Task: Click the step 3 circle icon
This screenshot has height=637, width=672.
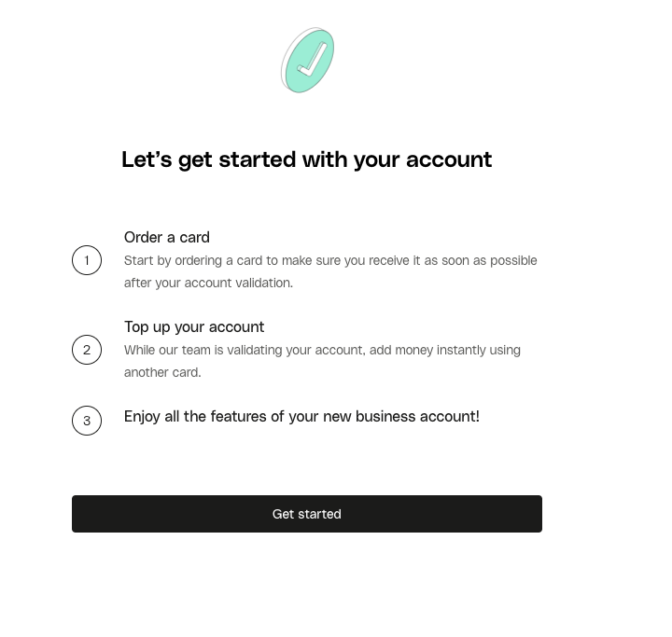Action: coord(87,421)
